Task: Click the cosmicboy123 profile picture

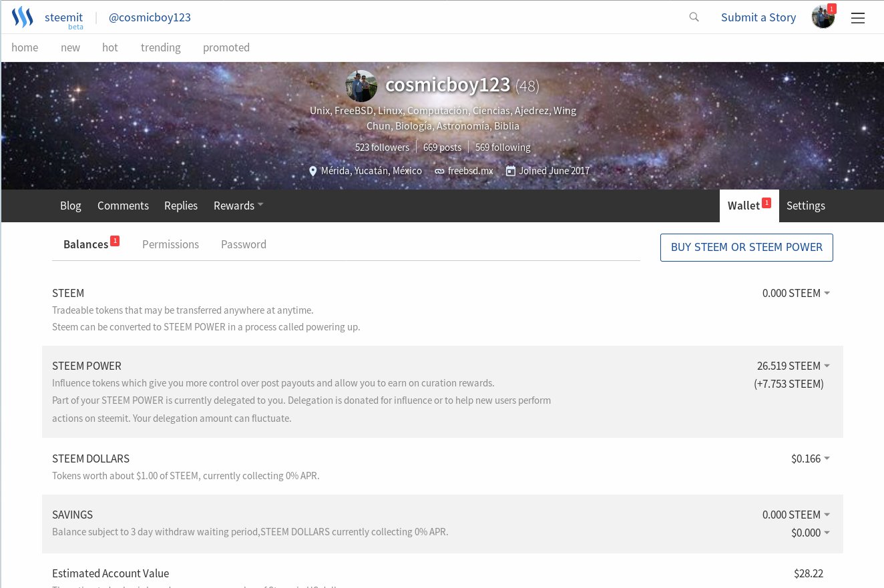Action: click(361, 86)
